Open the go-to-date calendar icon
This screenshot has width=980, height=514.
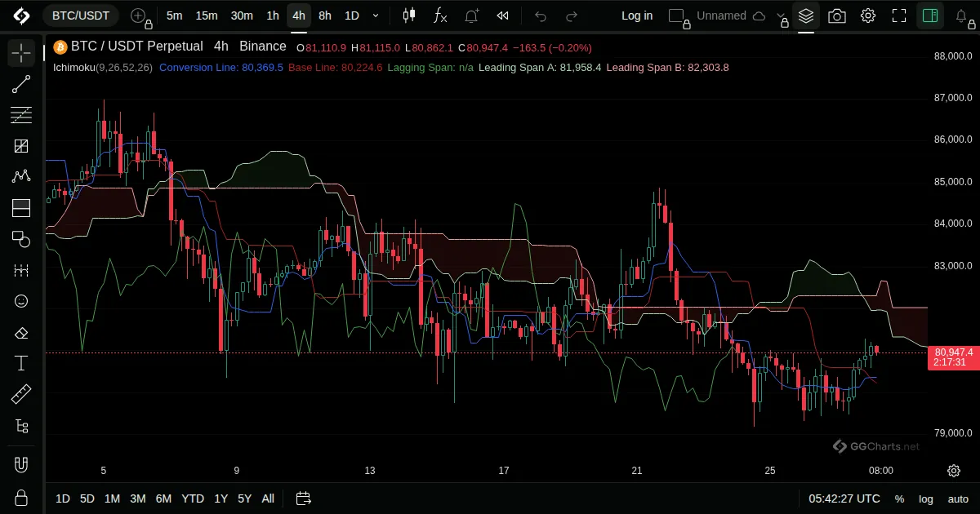[x=304, y=498]
